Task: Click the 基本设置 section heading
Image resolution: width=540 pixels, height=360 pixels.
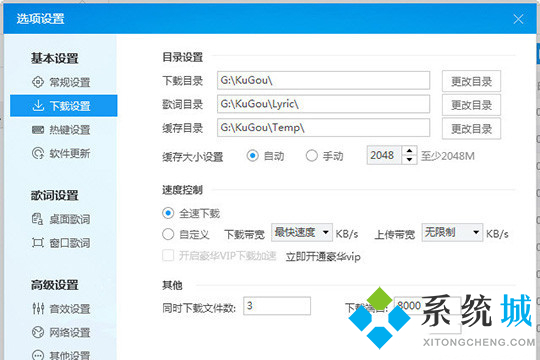Action: (x=55, y=58)
